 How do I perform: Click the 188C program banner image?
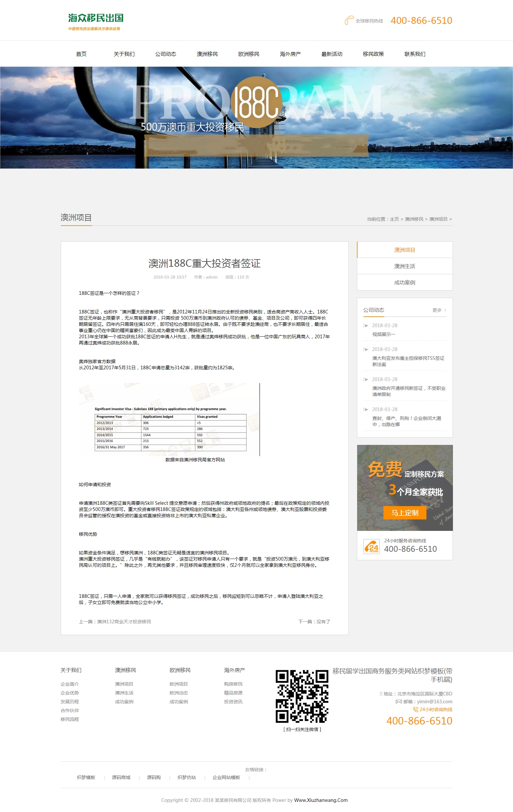[256, 117]
